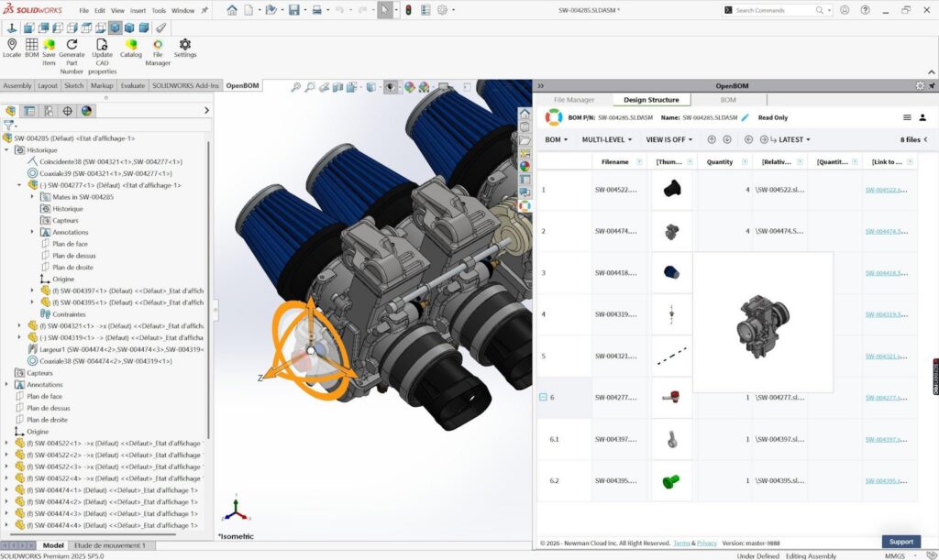939x560 pixels.
Task: Open the BOM dropdown
Action: [x=557, y=139]
